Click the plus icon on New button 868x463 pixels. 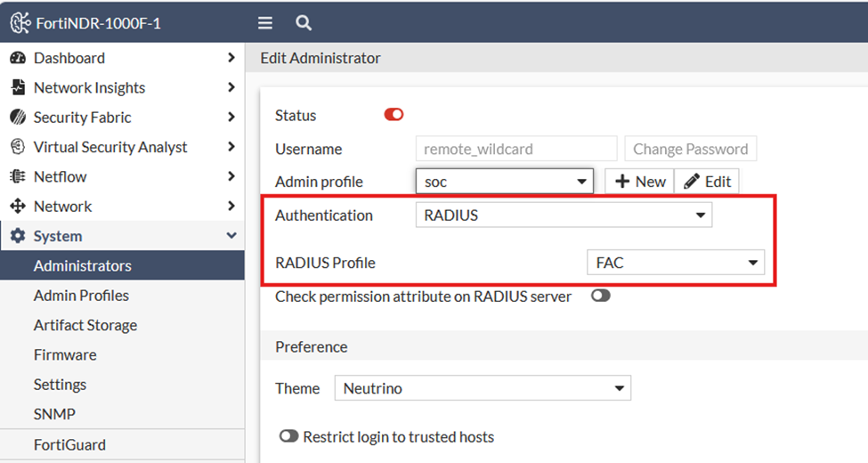[622, 181]
